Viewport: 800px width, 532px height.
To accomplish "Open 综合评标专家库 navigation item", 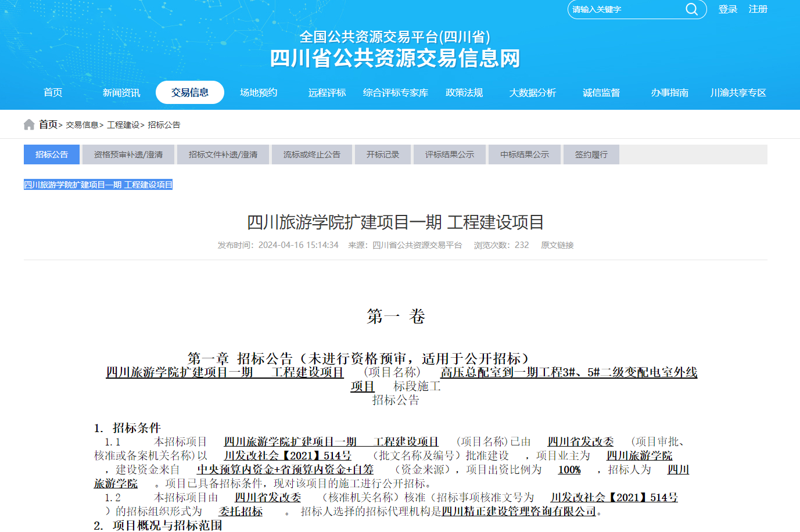I will [396, 93].
